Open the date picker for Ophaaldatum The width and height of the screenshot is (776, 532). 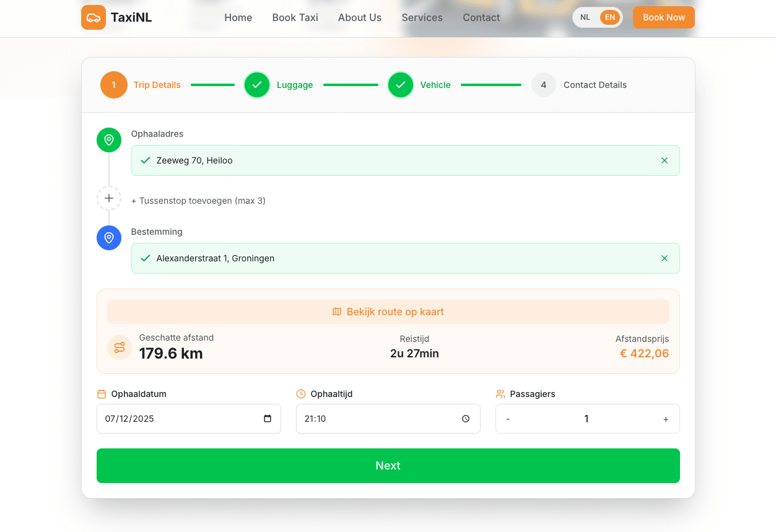click(269, 419)
